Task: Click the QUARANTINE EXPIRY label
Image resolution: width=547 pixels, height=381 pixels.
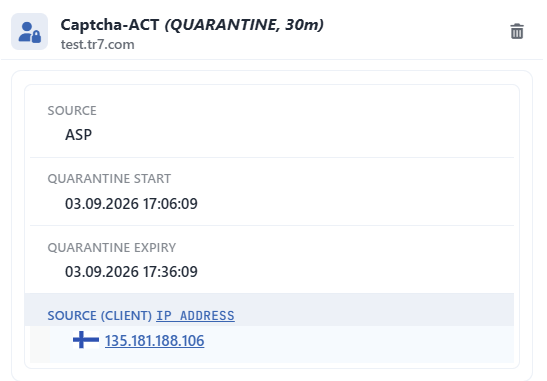Action: pos(112,247)
